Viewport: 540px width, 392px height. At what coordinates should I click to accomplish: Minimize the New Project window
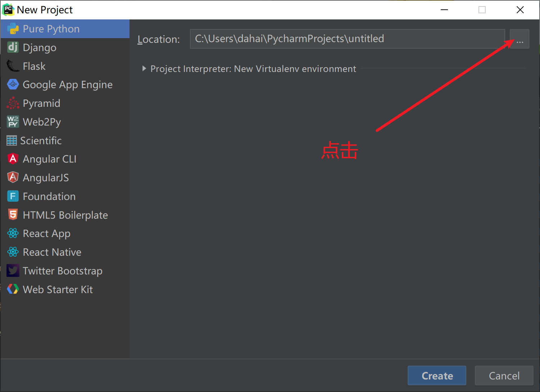click(x=444, y=10)
